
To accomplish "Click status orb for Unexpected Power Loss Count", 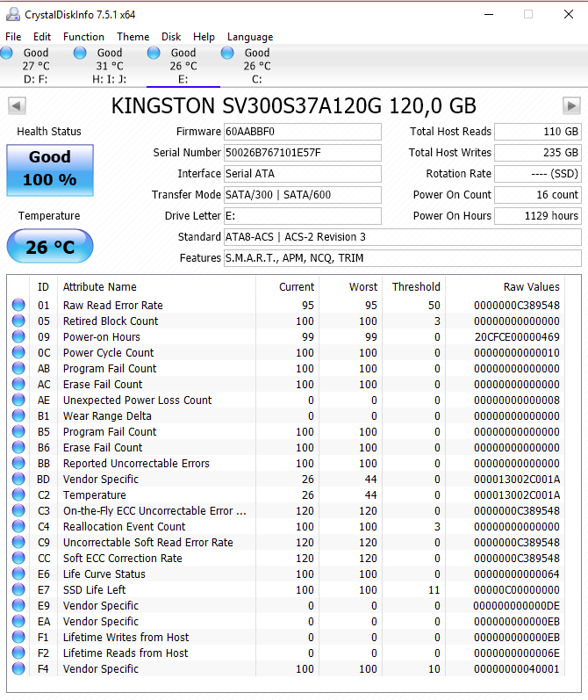I will [x=18, y=400].
